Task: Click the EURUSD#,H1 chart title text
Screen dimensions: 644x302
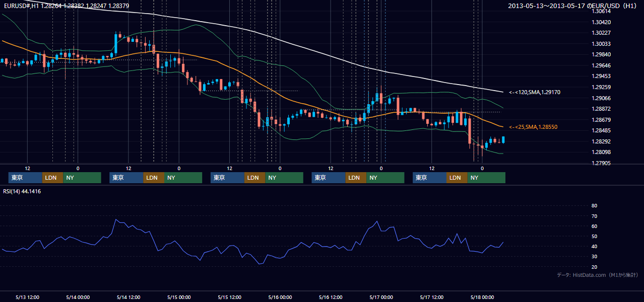Action: (x=66, y=6)
